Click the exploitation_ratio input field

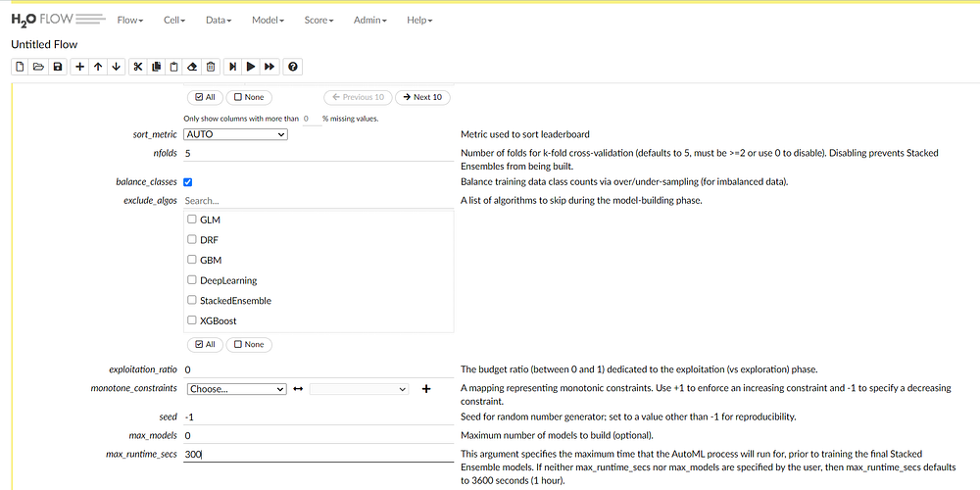click(x=318, y=370)
